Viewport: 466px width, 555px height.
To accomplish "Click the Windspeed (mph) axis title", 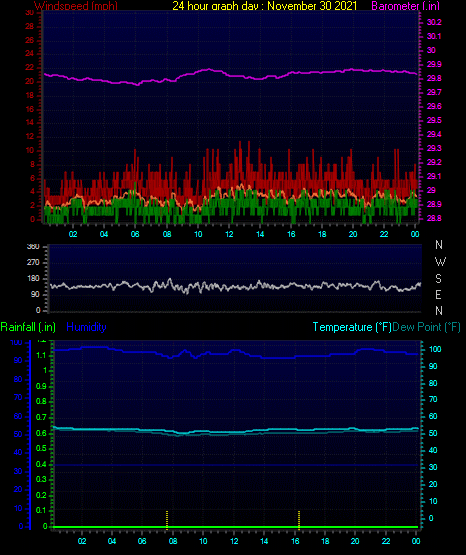I will 76,6.
